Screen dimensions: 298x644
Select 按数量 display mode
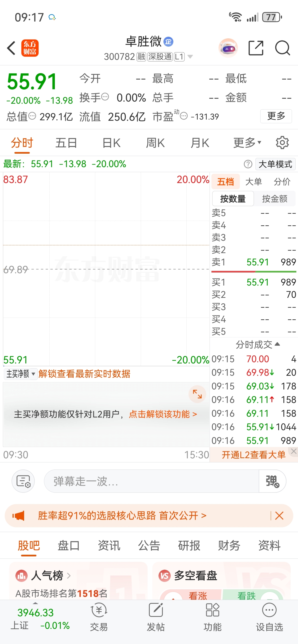(233, 199)
